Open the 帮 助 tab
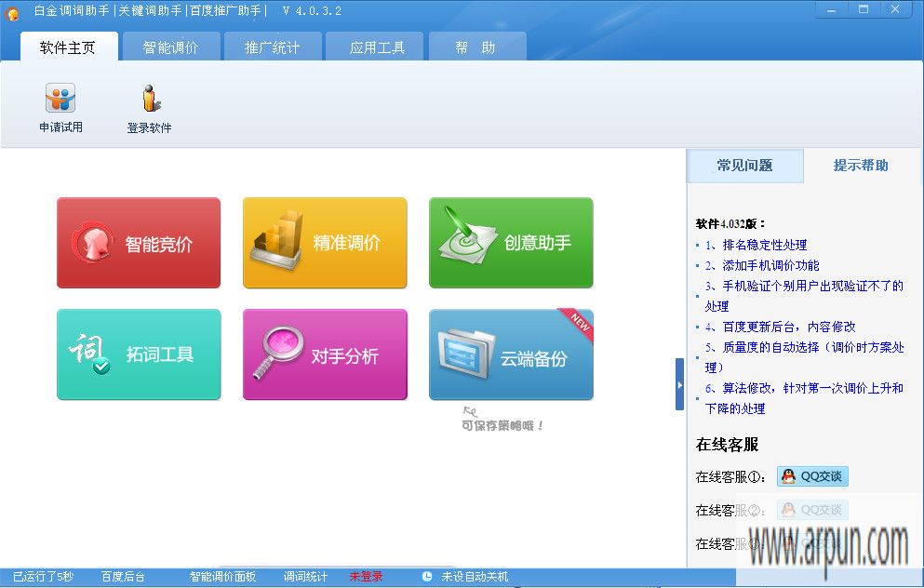Viewport: 924px width, 588px height. coord(475,47)
